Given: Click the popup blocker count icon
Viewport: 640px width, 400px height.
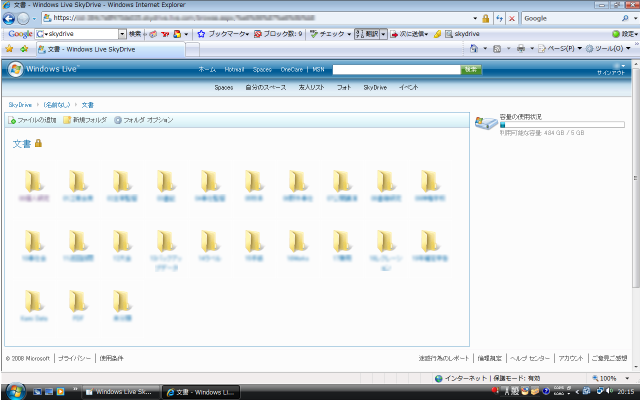Looking at the screenshot, I should (x=258, y=34).
